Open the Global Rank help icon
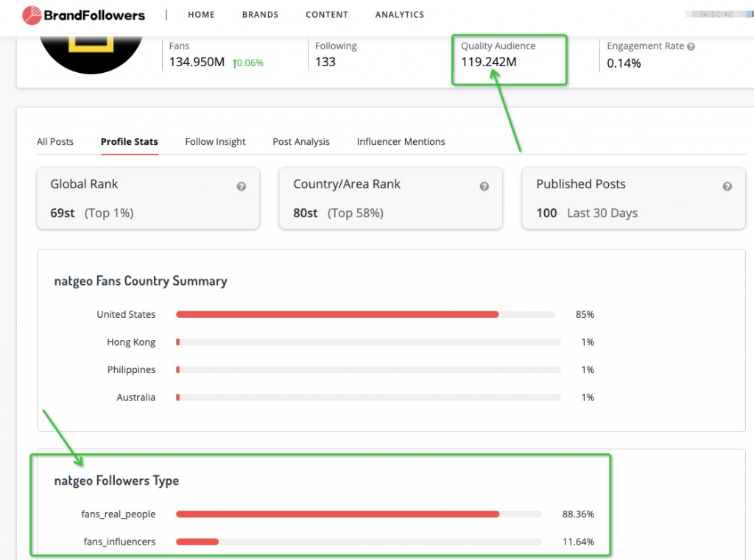Screen dimensions: 754x560 [x=242, y=186]
